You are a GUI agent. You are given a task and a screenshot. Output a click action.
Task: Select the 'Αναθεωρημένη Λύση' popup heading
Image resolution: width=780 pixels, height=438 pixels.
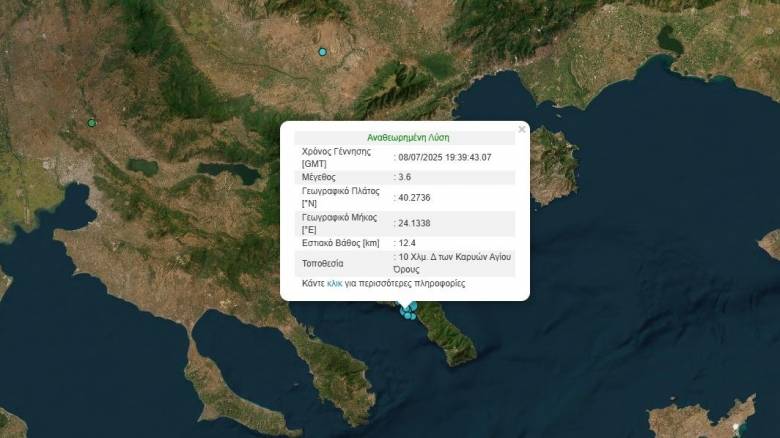[x=408, y=138]
